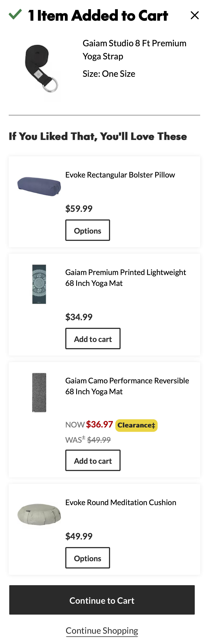The image size is (204, 644).
Task: Click the crossed-out $49.99 WAS price
Action: 99,440
